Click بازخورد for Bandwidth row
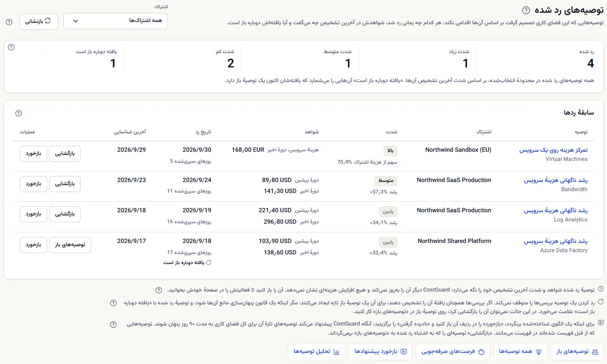 point(33,184)
